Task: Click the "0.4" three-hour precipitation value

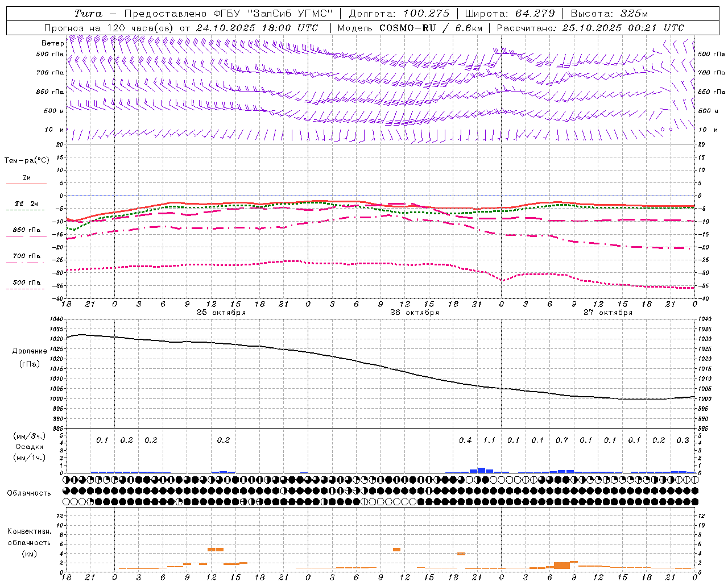Action: click(465, 440)
